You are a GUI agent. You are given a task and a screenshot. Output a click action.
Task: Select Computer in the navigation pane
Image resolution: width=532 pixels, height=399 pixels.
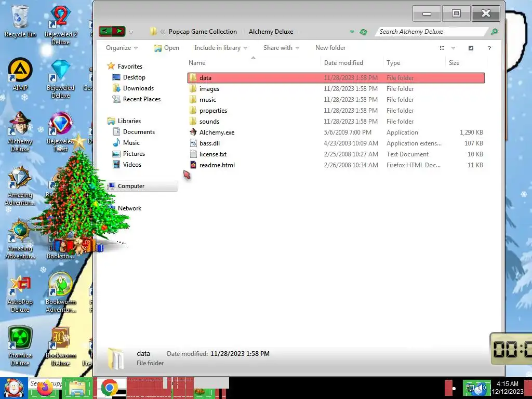pos(142,186)
